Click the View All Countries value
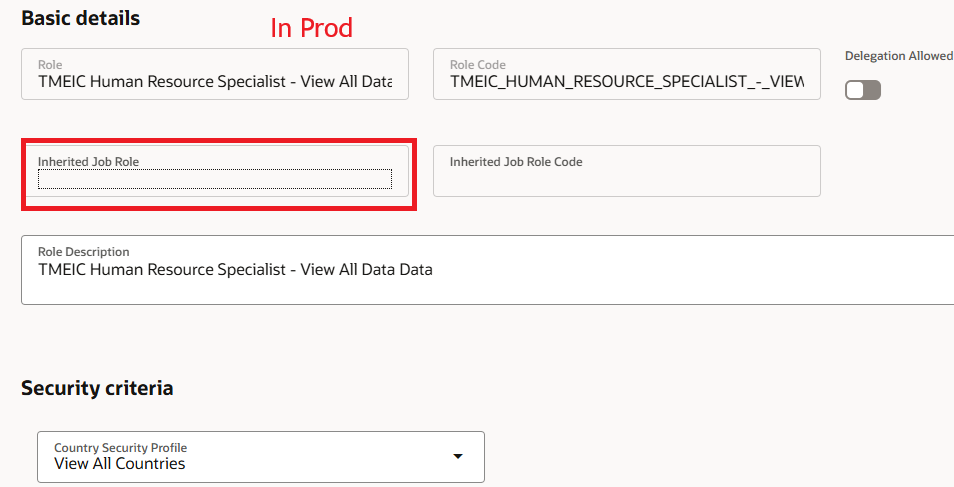Screen dimensions: 954x487 tap(120, 464)
